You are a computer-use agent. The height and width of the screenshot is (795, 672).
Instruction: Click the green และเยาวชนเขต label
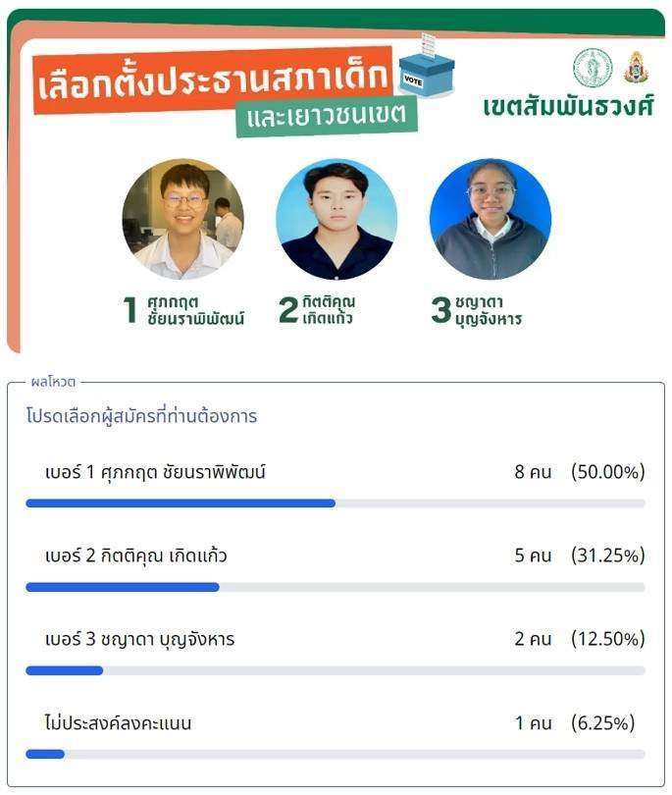(327, 116)
